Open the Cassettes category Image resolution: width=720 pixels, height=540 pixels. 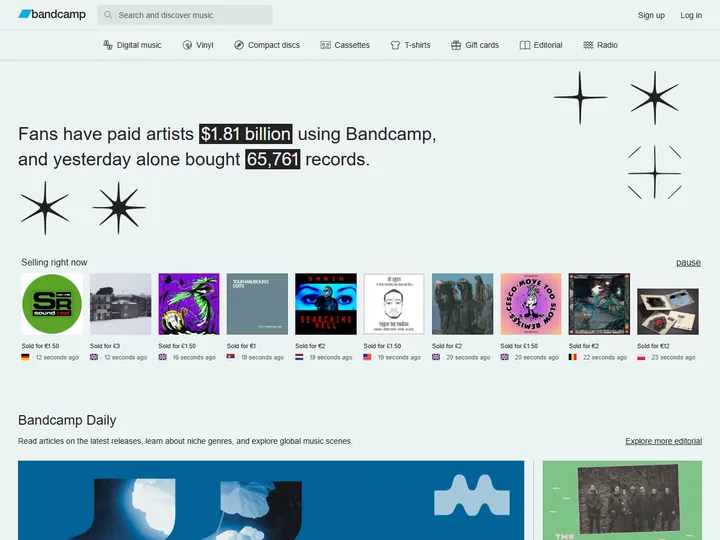pos(345,45)
